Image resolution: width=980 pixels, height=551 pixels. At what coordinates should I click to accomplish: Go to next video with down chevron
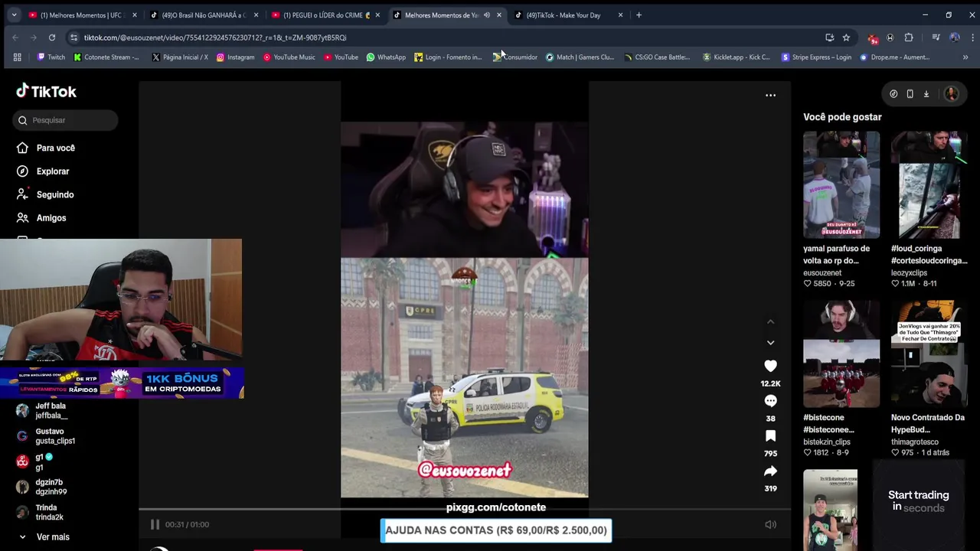click(770, 342)
